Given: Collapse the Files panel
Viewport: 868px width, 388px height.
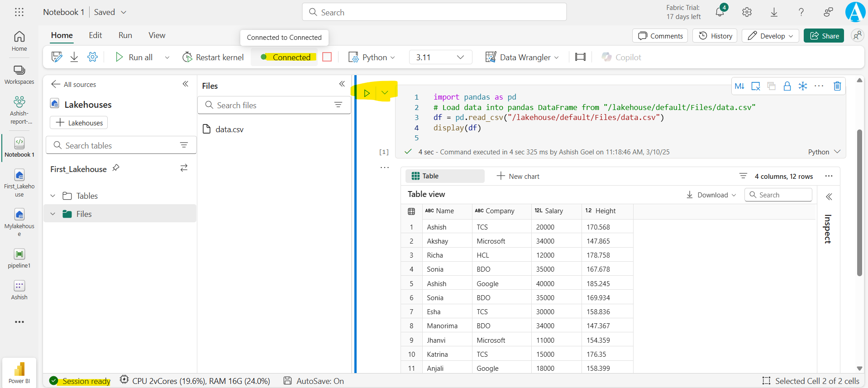Looking at the screenshot, I should [x=342, y=84].
